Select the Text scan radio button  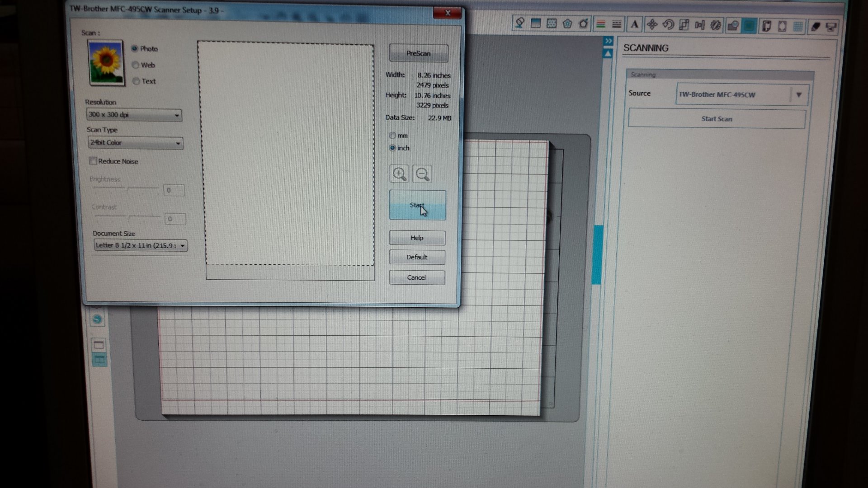(136, 81)
